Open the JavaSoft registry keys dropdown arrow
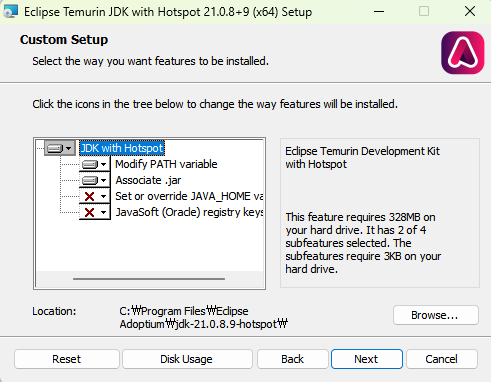The width and height of the screenshot is (491, 382). [104, 212]
